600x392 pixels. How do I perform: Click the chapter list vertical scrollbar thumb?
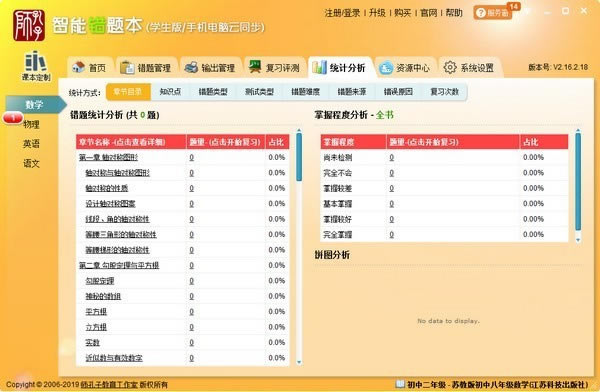[299, 157]
